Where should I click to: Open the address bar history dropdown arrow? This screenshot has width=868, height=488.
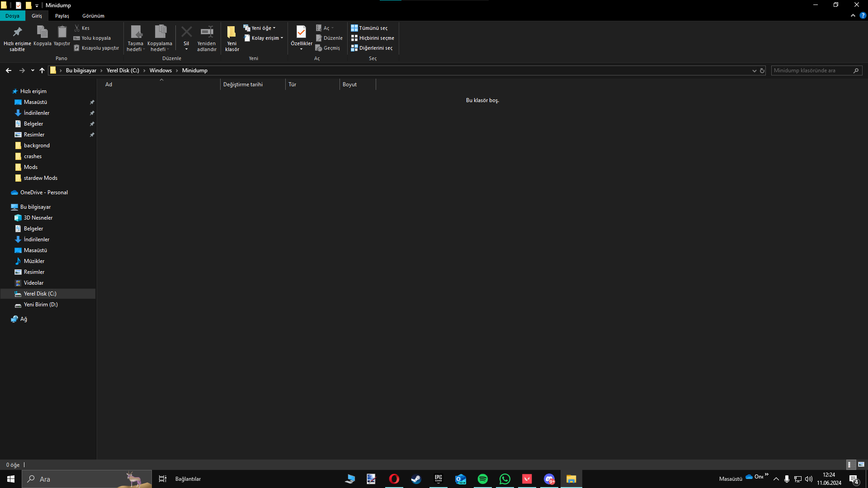pos(754,70)
